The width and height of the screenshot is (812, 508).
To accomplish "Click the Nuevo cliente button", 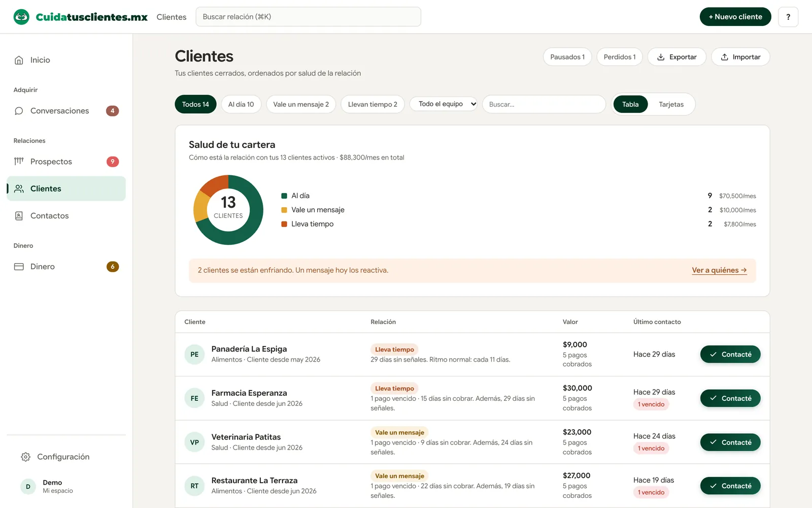I will [x=735, y=17].
